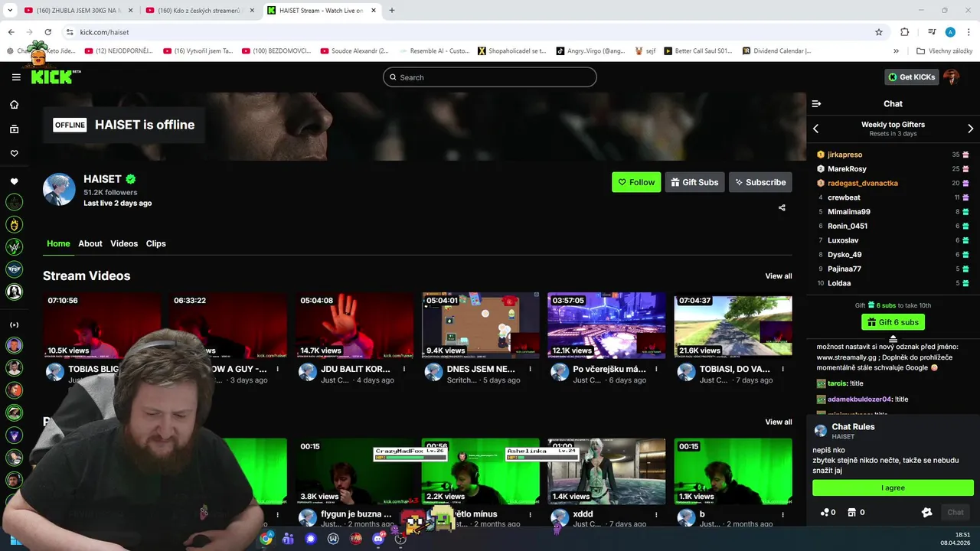
Task: Expand the sidebar recommended channels toggle
Action: click(14, 325)
